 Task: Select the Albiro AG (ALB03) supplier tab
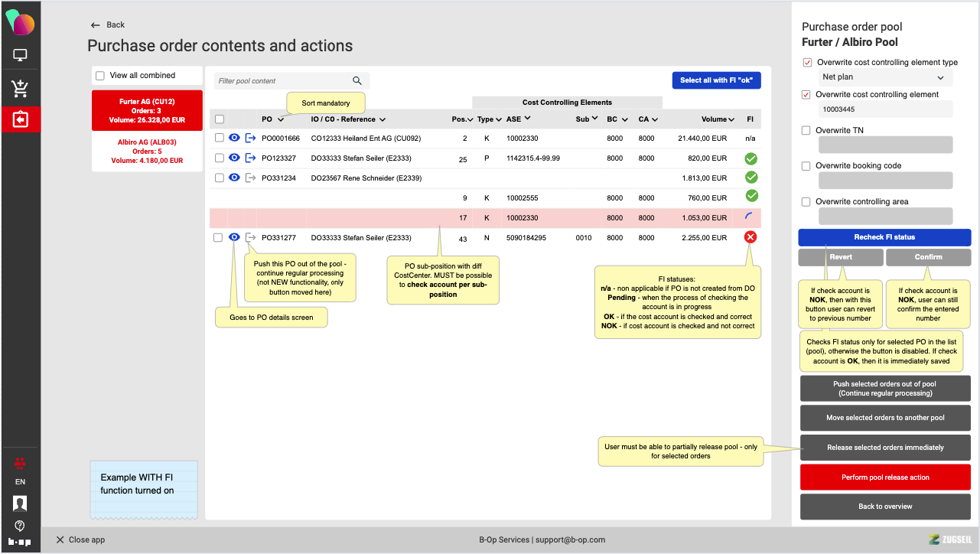[x=147, y=152]
